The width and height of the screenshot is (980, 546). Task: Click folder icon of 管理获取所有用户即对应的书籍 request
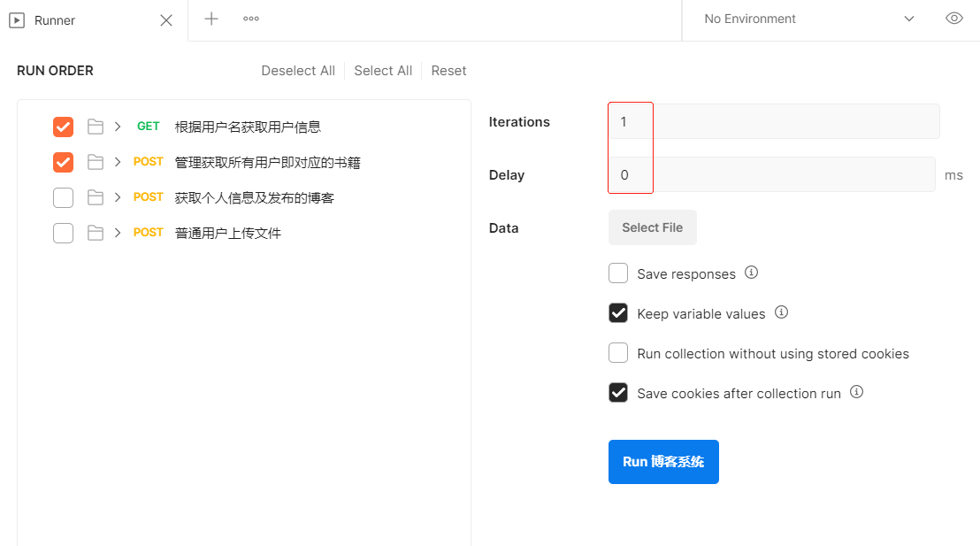click(95, 162)
